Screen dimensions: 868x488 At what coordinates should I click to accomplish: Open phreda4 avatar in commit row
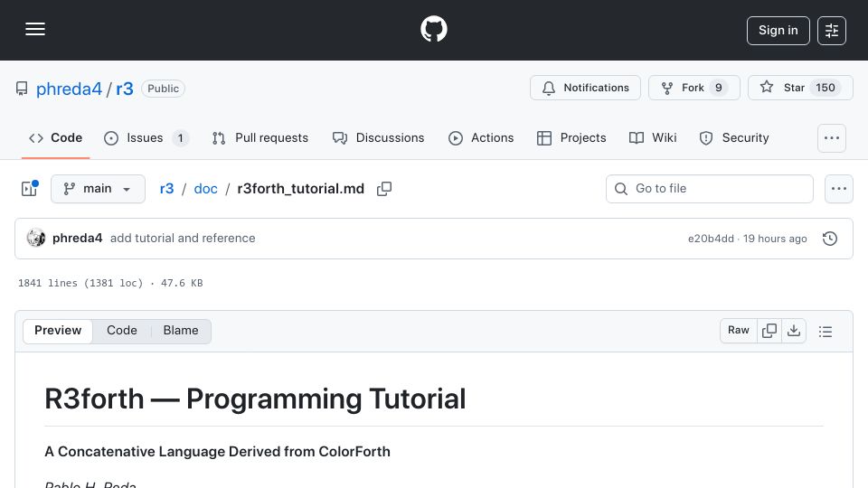click(36, 238)
